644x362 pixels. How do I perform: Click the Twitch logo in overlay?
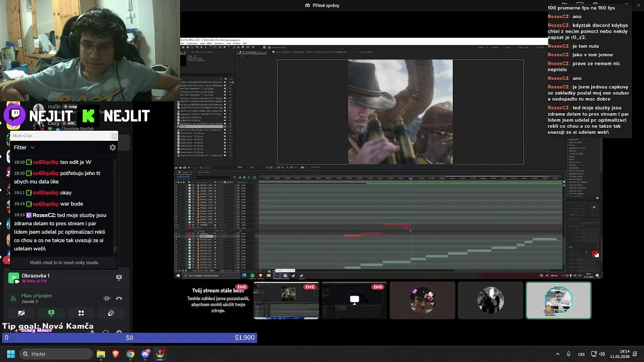pyautogui.click(x=16, y=115)
